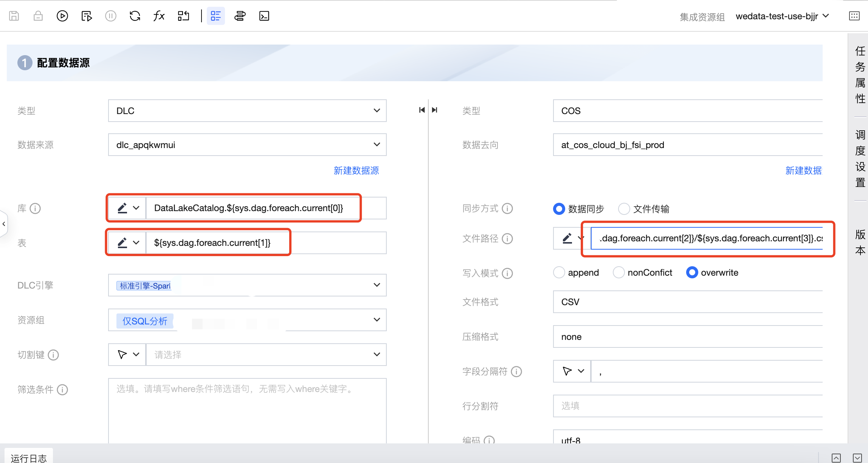
Task: Click the lock icon in toolbar
Action: click(x=38, y=16)
